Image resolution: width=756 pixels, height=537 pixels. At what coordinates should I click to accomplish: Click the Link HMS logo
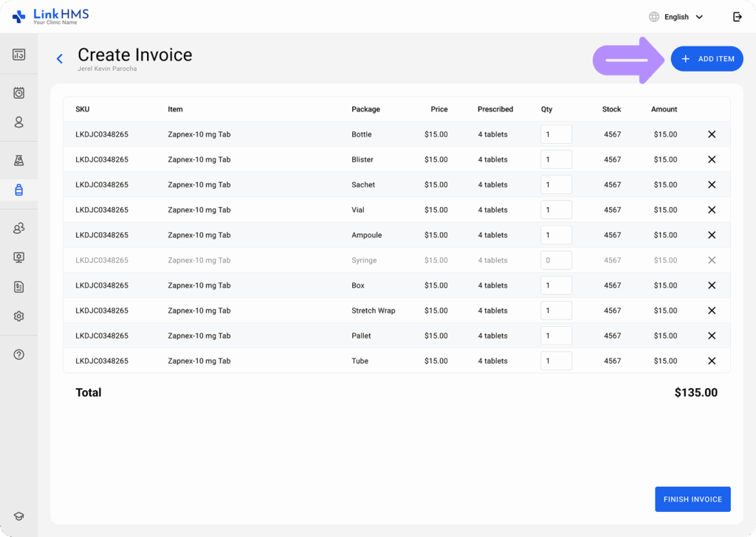[x=51, y=16]
